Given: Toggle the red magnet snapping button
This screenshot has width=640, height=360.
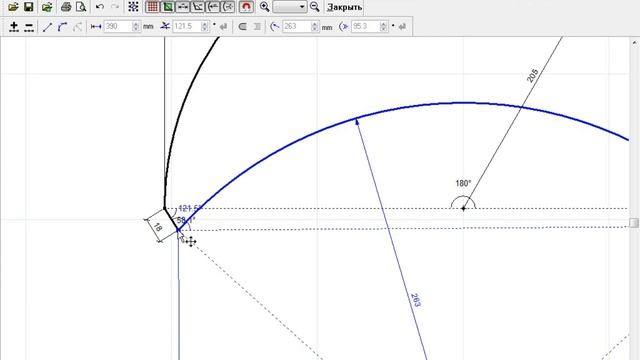Looking at the screenshot, I should pos(246,7).
